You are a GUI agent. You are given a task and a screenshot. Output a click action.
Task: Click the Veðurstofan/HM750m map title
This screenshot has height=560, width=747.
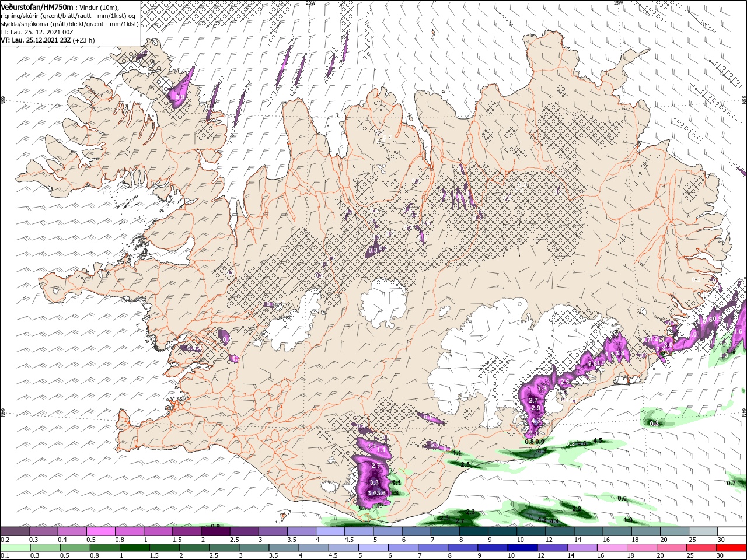pyautogui.click(x=37, y=6)
